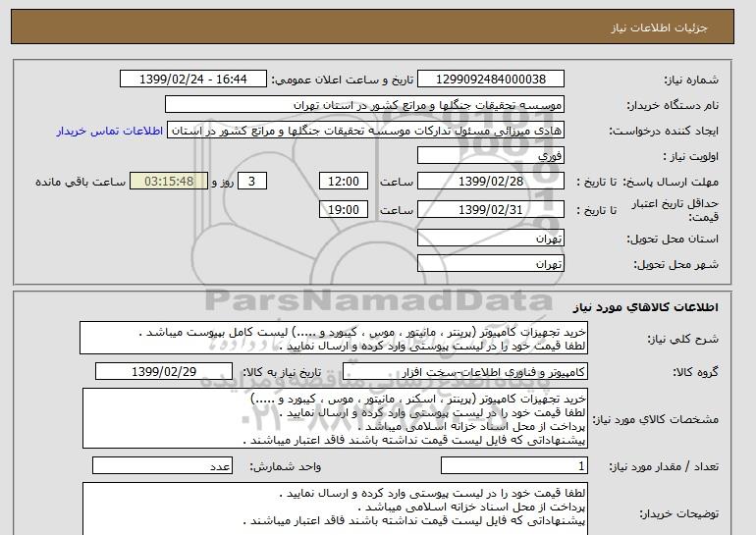Click the header title جزئیات اطلاعات نیاز
756x535 pixels.
[x=659, y=27]
